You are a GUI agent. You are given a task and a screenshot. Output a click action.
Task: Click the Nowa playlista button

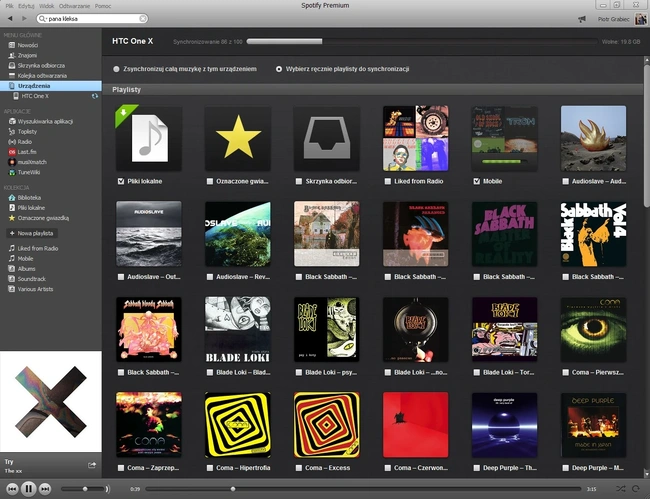pyautogui.click(x=32, y=233)
